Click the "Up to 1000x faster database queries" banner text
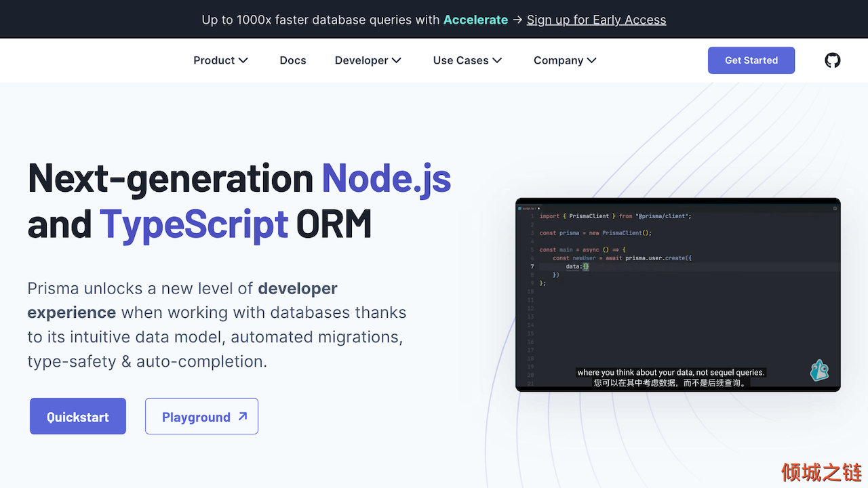Screen dimensions: 868x488 [321, 20]
